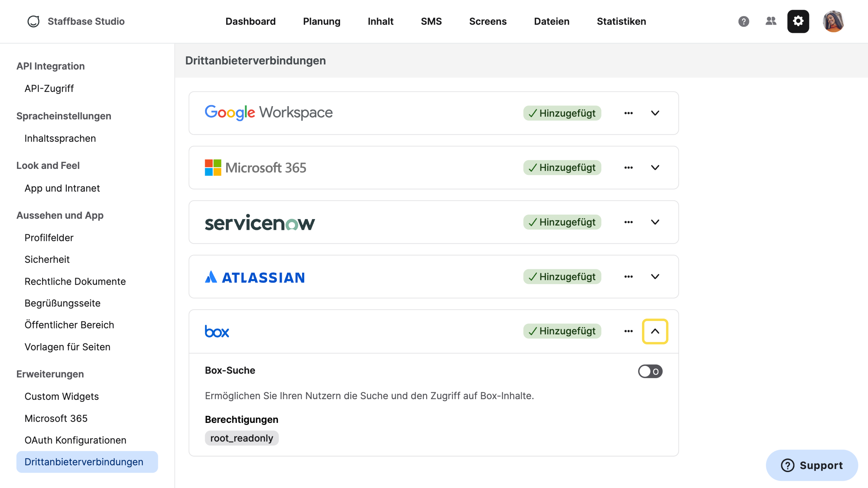Open API-Zugriff in the sidebar
Screen dimensions: 868x488
(49, 88)
